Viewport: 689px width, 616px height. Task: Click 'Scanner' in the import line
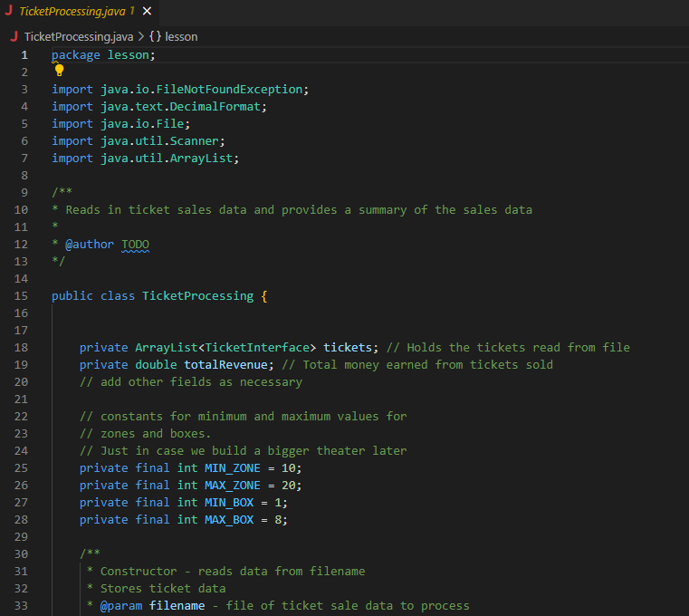(x=195, y=140)
